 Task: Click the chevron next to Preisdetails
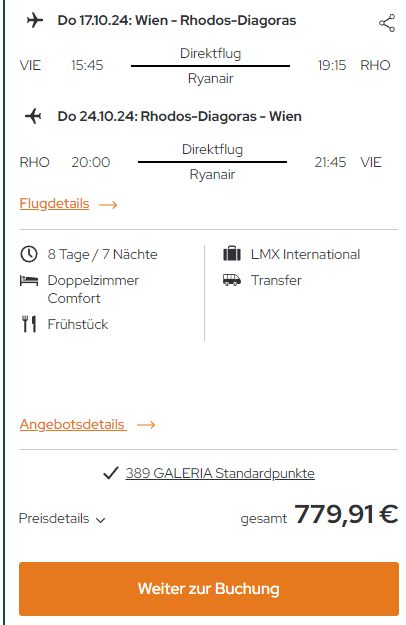coord(100,520)
